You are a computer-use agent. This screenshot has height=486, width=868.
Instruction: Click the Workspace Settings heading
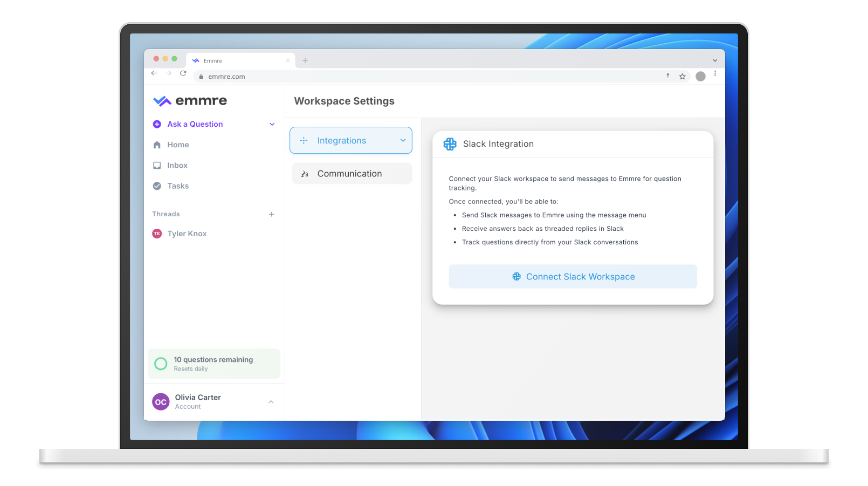345,101
